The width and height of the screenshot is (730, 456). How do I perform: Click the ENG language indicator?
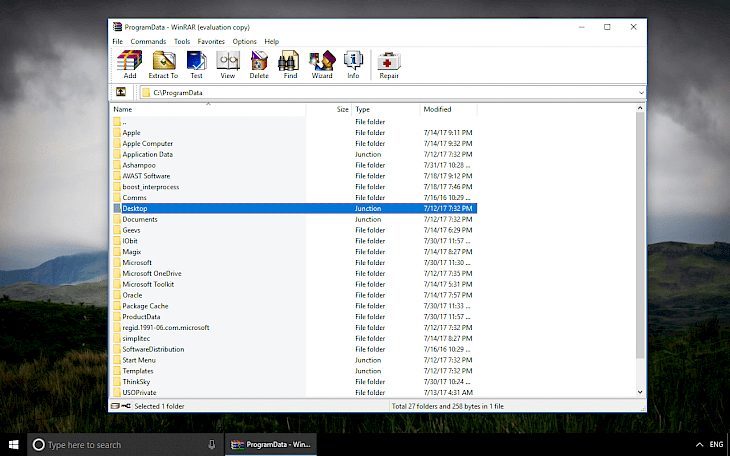[x=716, y=445]
